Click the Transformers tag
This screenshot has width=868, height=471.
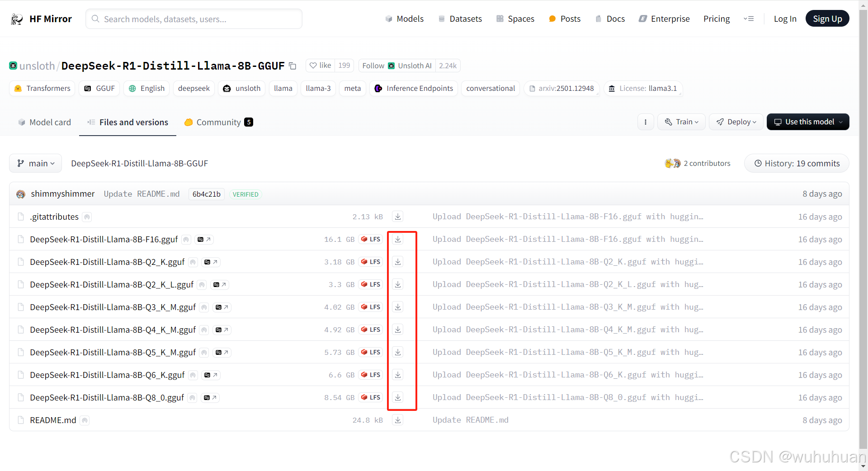pyautogui.click(x=42, y=88)
